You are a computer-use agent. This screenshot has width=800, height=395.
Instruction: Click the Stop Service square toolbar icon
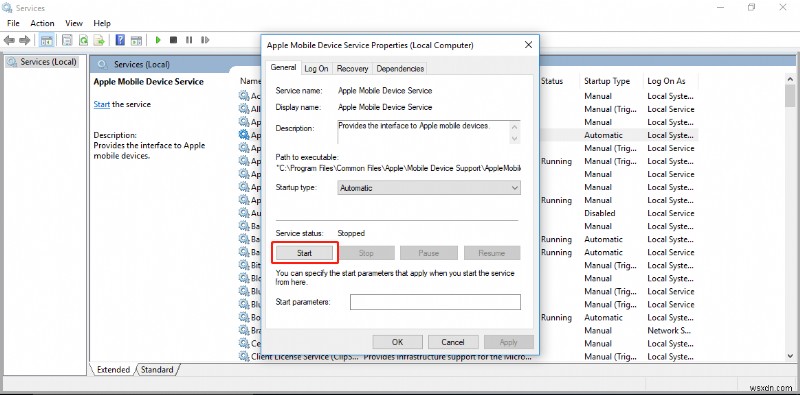[x=173, y=40]
